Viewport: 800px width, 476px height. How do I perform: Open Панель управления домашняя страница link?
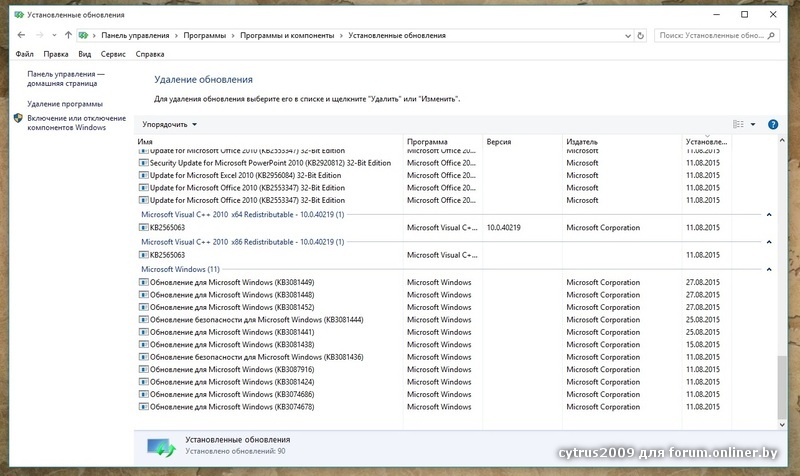coord(66,79)
